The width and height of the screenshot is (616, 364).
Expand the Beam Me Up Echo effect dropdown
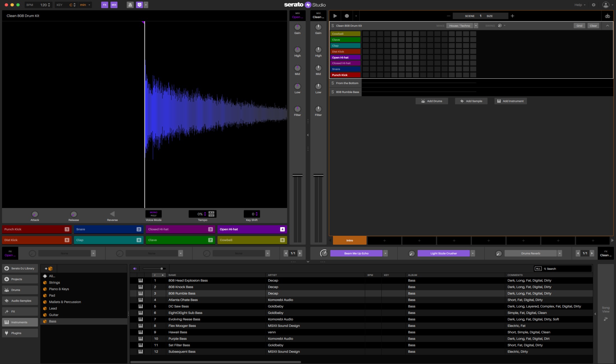click(385, 253)
